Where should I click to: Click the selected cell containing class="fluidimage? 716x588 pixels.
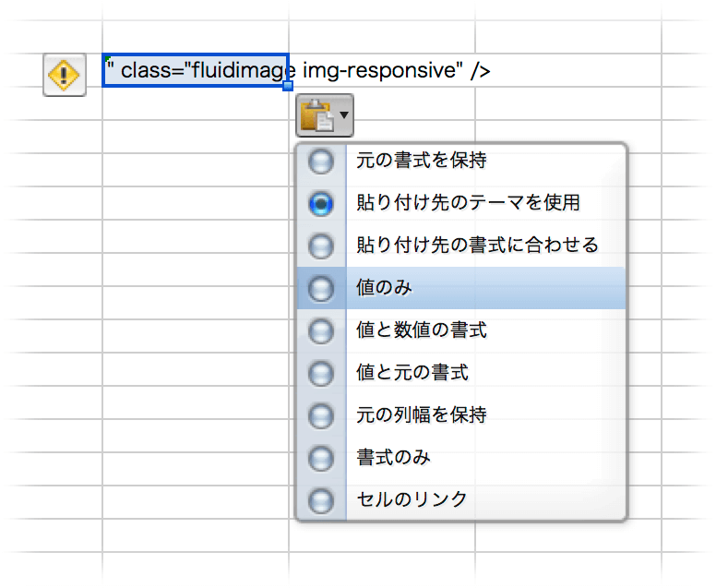195,71
